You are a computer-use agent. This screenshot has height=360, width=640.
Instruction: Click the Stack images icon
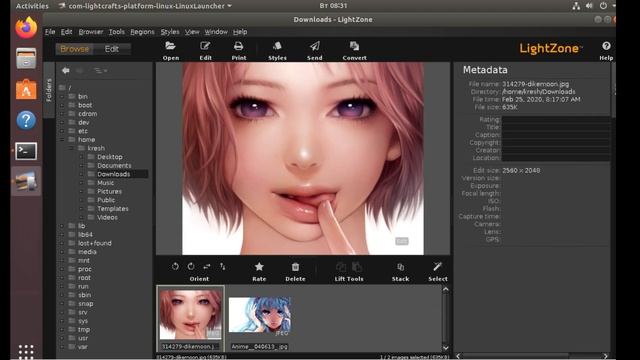400,267
